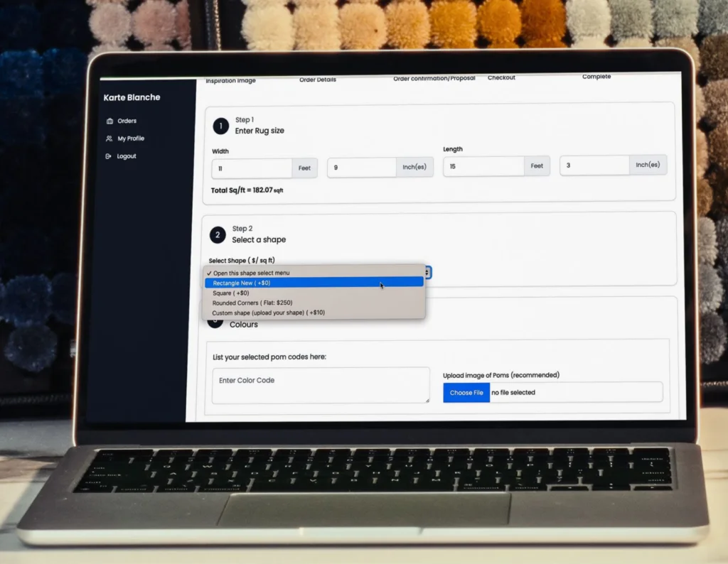Pick 'Rounded Corners (Flat: $250)' option
The image size is (728, 564).
click(x=252, y=303)
